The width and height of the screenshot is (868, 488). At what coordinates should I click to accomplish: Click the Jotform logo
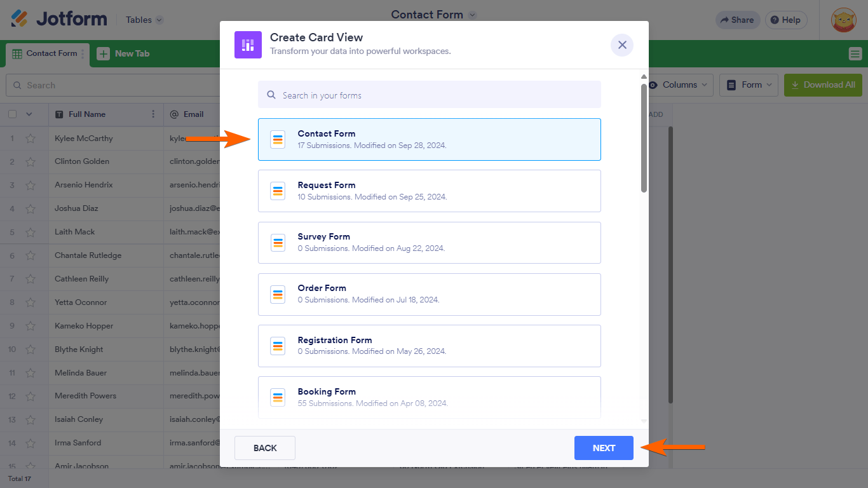(x=58, y=19)
